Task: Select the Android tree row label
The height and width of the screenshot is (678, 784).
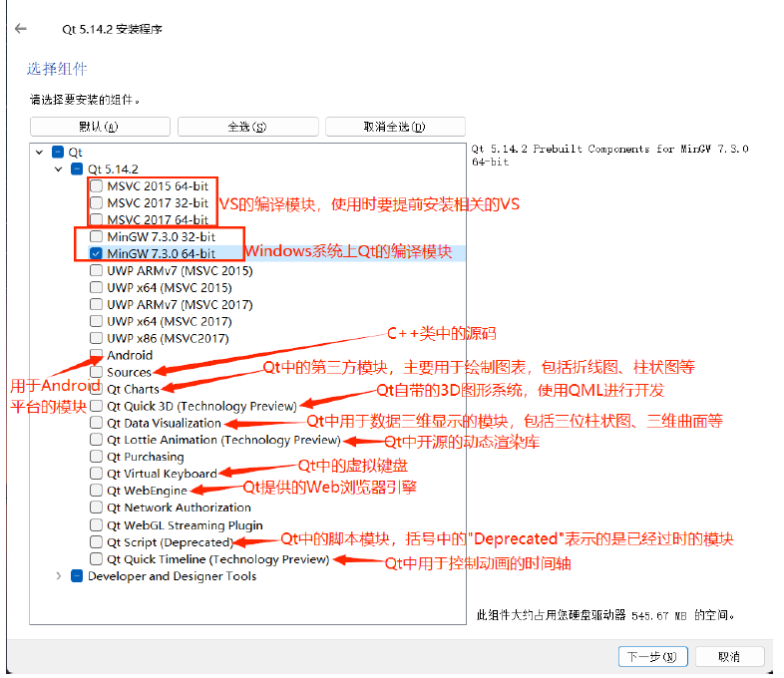Action: pyautogui.click(x=130, y=355)
